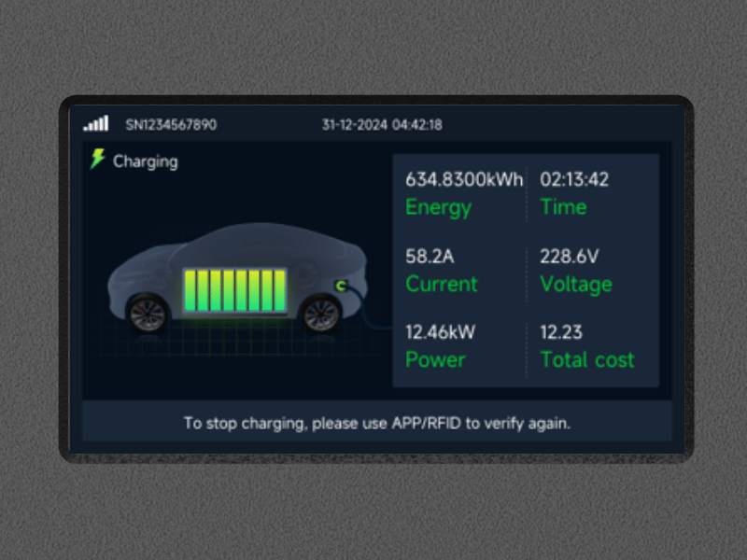Click the 12.46kW power reading
Image resolution: width=747 pixels, height=560 pixels.
[x=440, y=332]
